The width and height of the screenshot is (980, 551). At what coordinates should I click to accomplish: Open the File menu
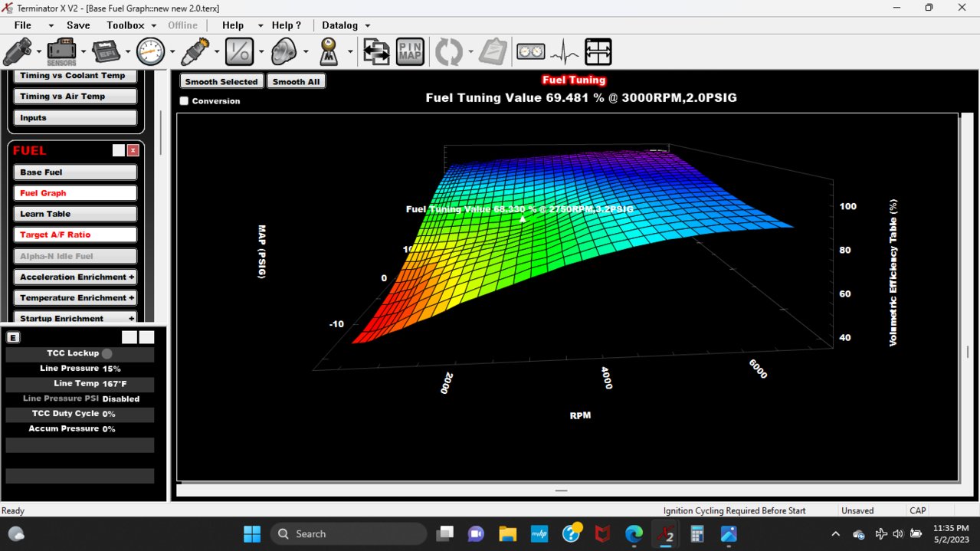tap(22, 25)
